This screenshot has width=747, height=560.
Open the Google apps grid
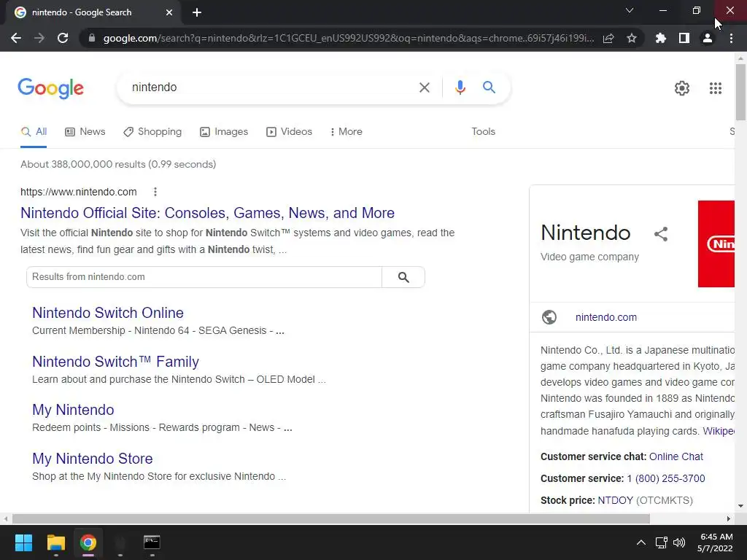[x=715, y=88]
